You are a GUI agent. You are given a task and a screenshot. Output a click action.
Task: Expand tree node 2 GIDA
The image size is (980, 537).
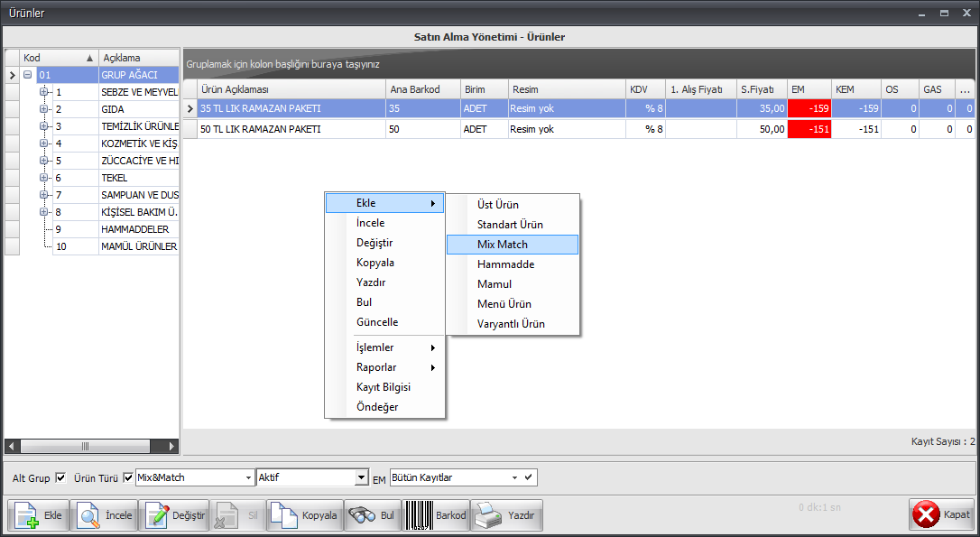pyautogui.click(x=43, y=109)
